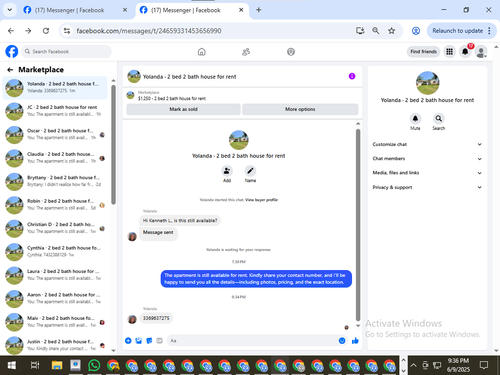Screen dimensions: 500x375
Task: Click More options button
Action: tap(300, 109)
